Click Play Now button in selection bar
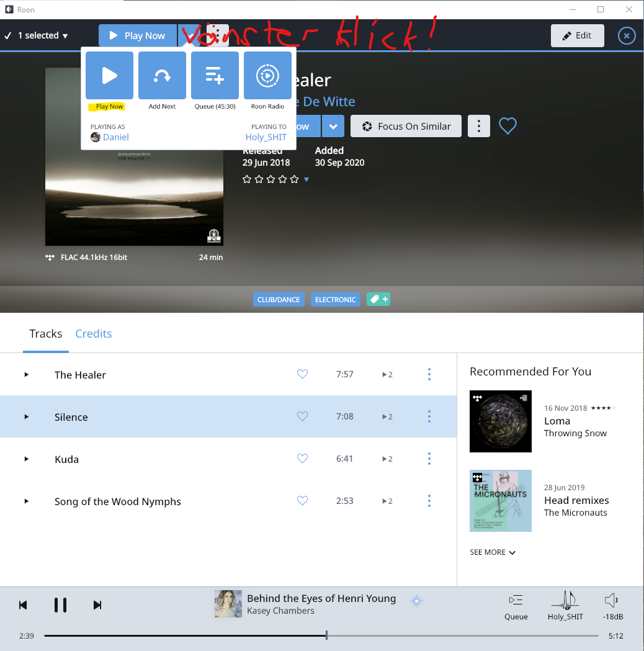Screen dimensions: 644x651 (138, 36)
